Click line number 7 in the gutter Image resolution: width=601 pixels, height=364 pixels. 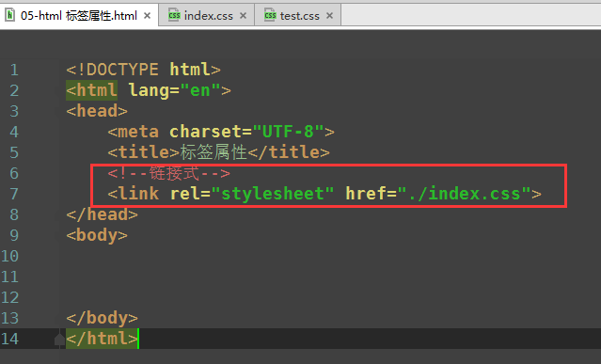pos(14,194)
